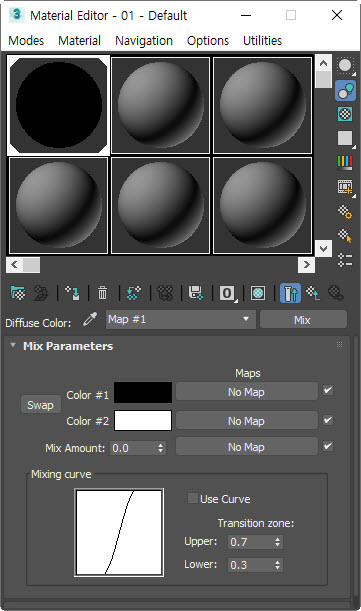Select the third sample slot in top row
This screenshot has height=611, width=361.
pyautogui.click(x=262, y=105)
